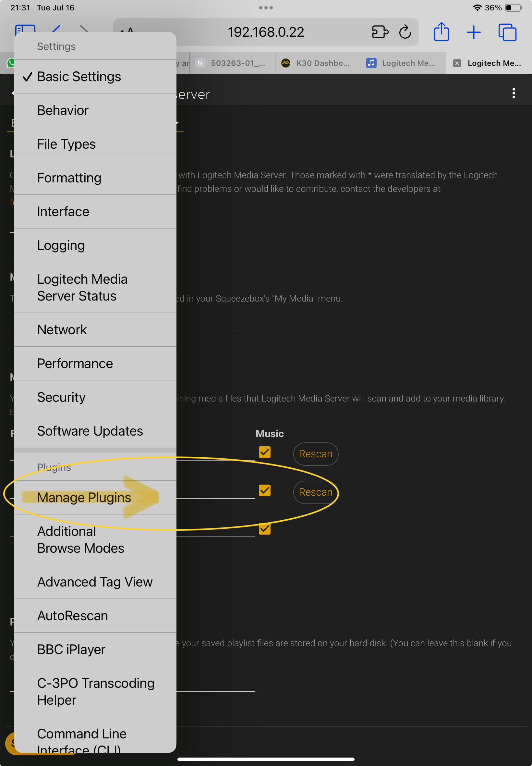This screenshot has width=532, height=766.
Task: Open the extensions puzzle icon in address bar
Action: [380, 32]
